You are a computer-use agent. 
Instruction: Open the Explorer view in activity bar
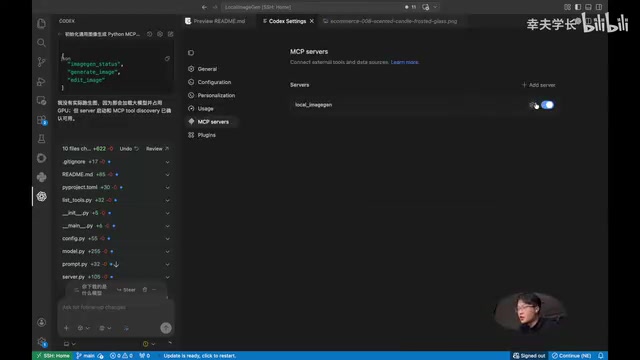[41, 24]
